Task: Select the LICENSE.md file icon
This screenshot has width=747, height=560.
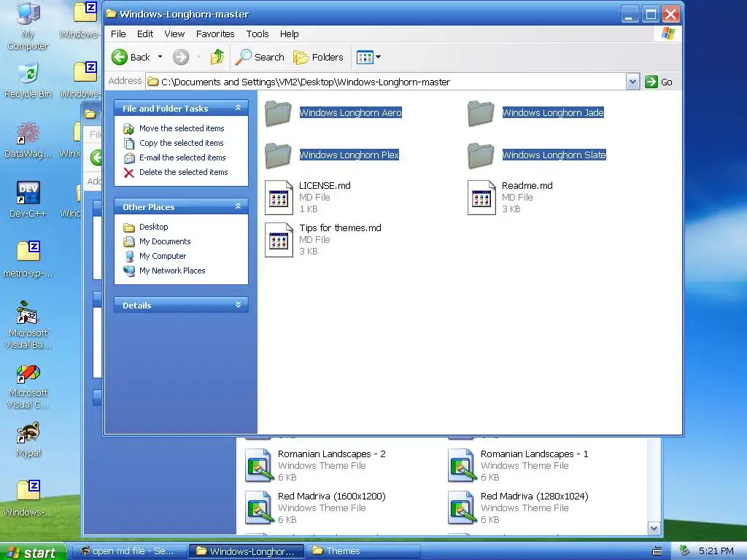Action: (279, 198)
